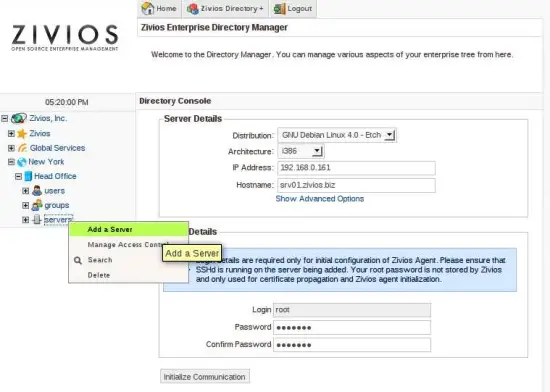Image resolution: width=550 pixels, height=392 pixels.
Task: Click the Directory Console heading
Action: tap(175, 101)
